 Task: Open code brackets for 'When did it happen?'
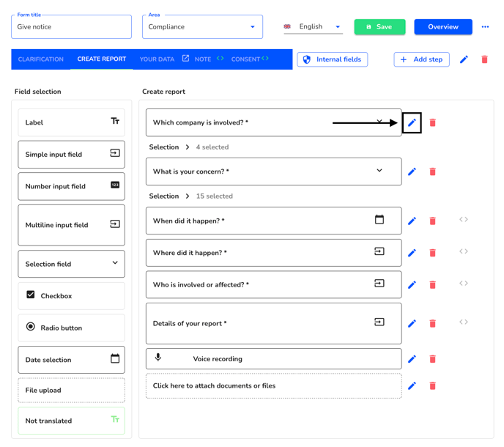(x=464, y=220)
